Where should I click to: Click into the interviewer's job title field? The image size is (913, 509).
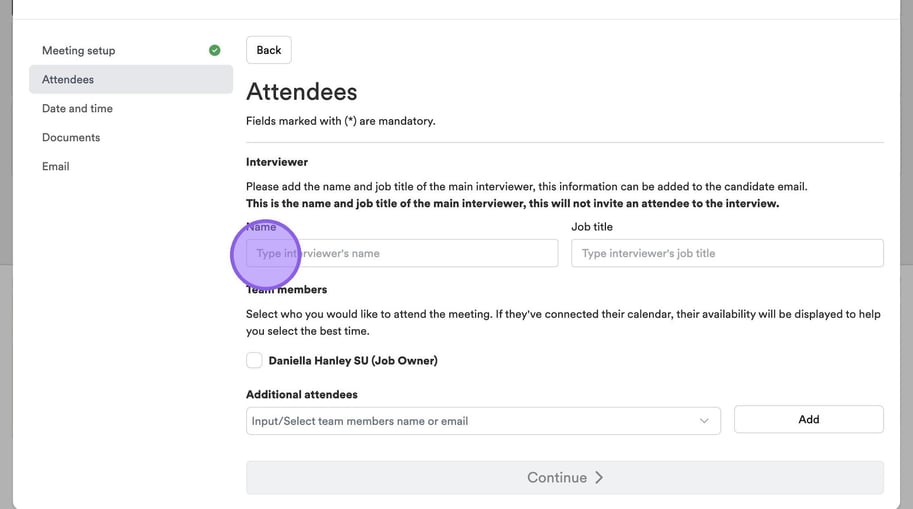[727, 253]
